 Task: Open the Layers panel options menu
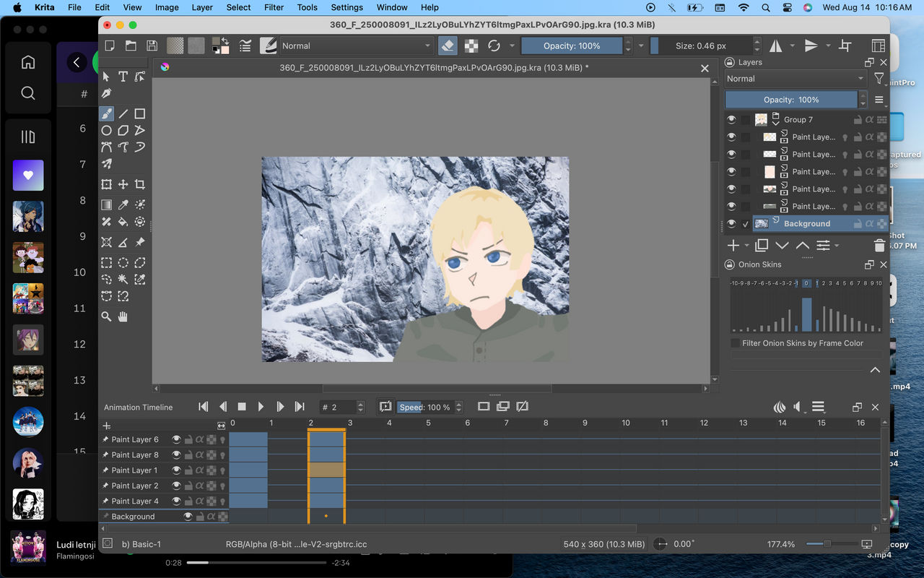click(x=879, y=100)
